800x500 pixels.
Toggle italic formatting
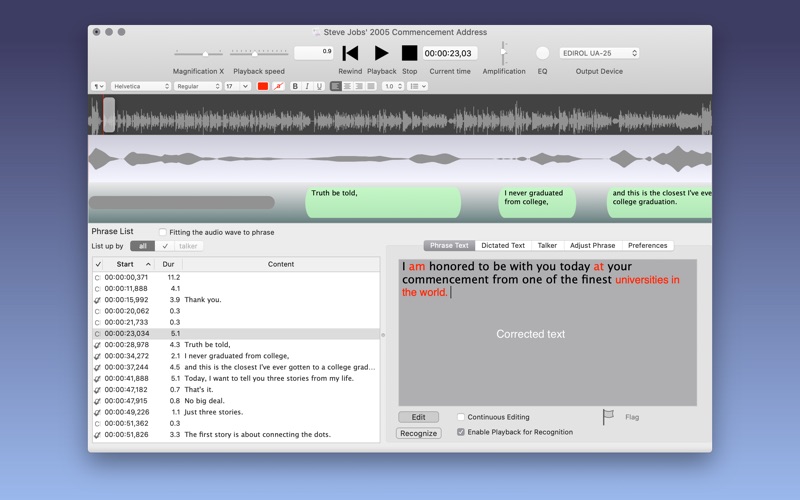click(x=307, y=86)
